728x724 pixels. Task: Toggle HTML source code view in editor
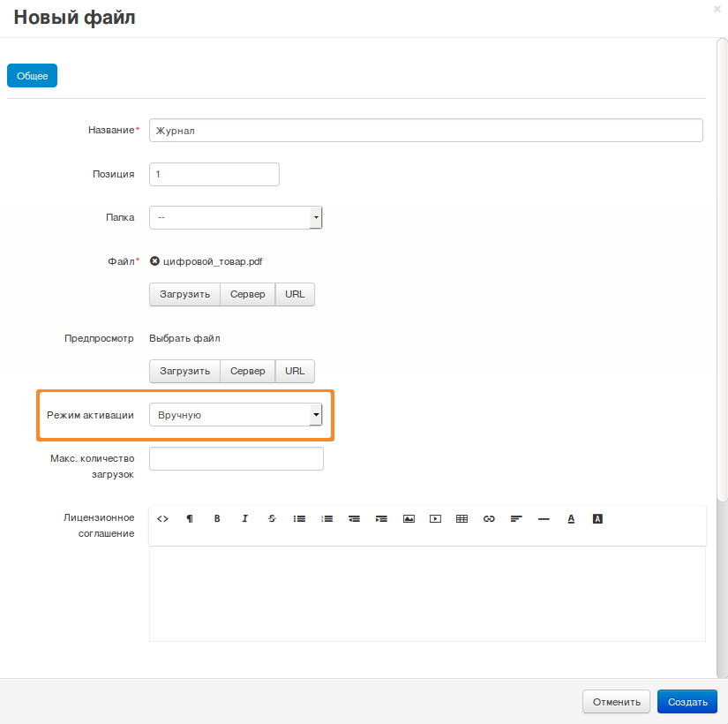[162, 519]
